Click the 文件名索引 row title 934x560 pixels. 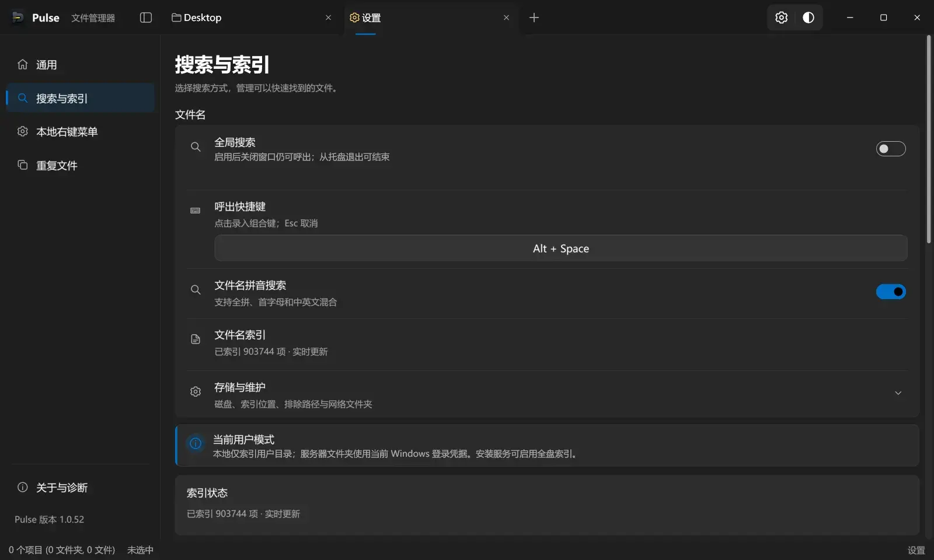click(x=240, y=335)
